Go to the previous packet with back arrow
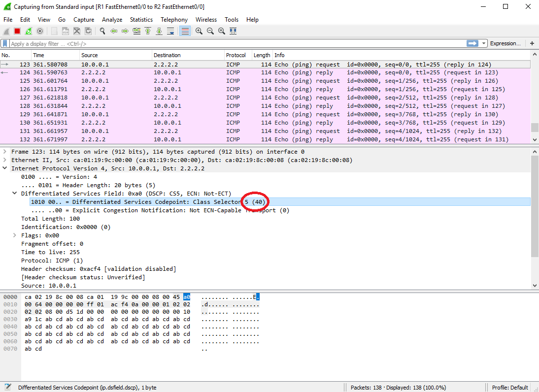This screenshot has height=392, width=539. 113,31
